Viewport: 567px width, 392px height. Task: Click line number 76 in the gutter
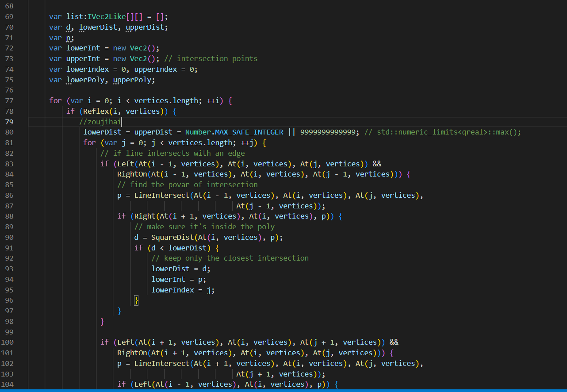[x=9, y=90]
